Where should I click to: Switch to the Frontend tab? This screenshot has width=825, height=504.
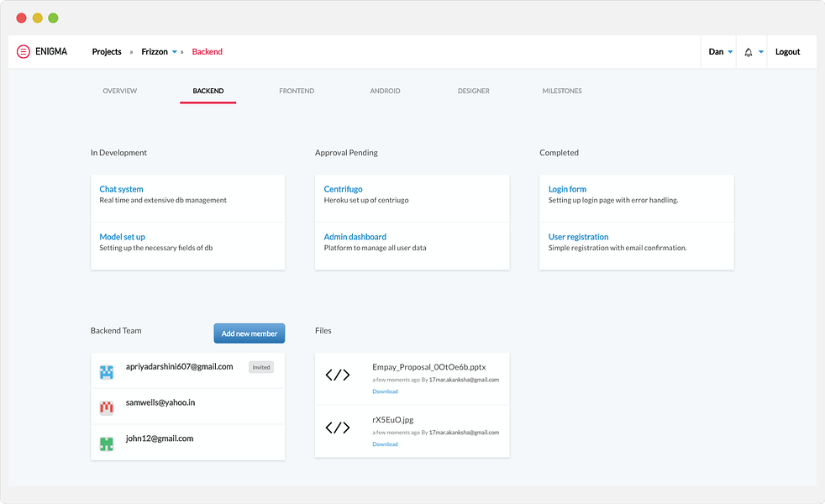tap(297, 91)
